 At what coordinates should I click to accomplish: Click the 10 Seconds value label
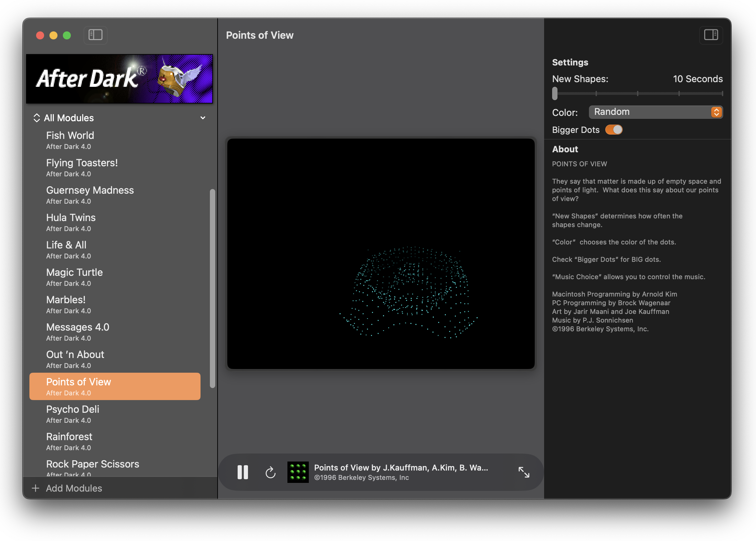click(x=698, y=79)
